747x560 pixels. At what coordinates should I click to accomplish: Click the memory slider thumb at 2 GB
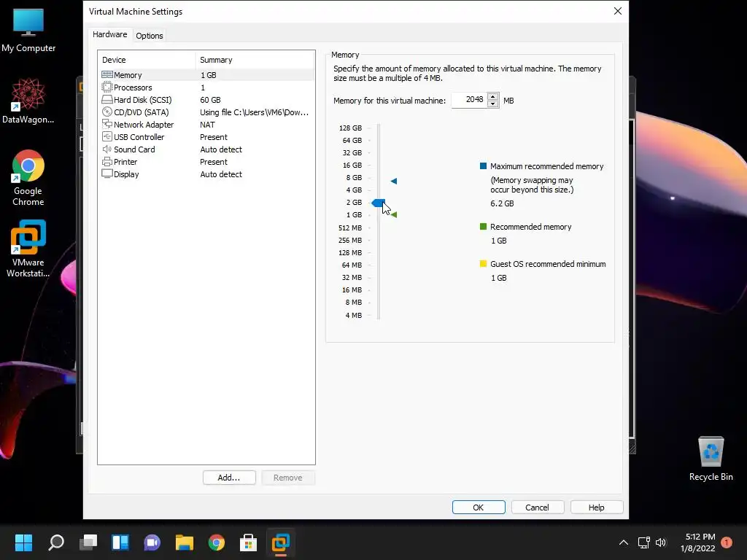(379, 203)
